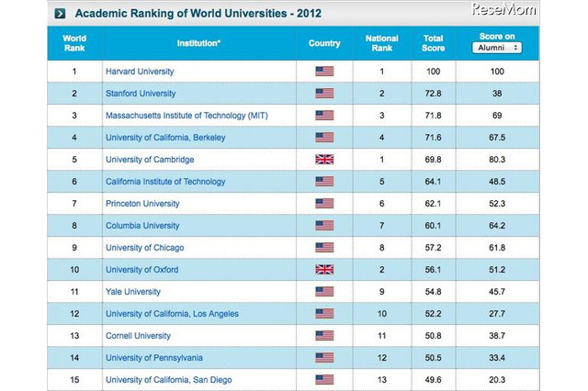
Task: Open Harvard University link
Action: click(140, 72)
